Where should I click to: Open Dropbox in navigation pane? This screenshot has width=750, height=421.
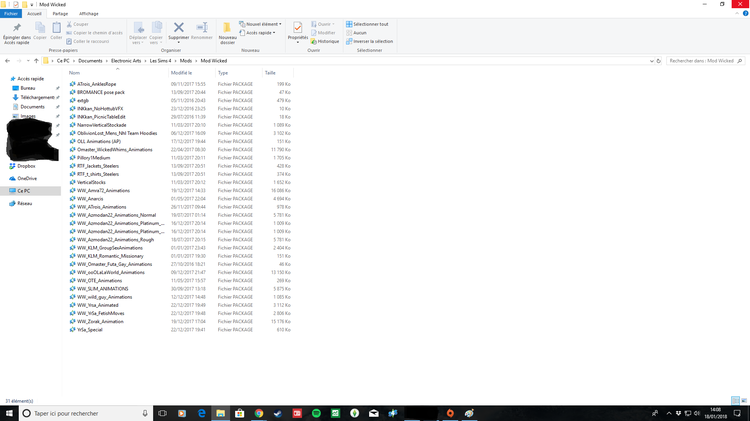point(26,166)
